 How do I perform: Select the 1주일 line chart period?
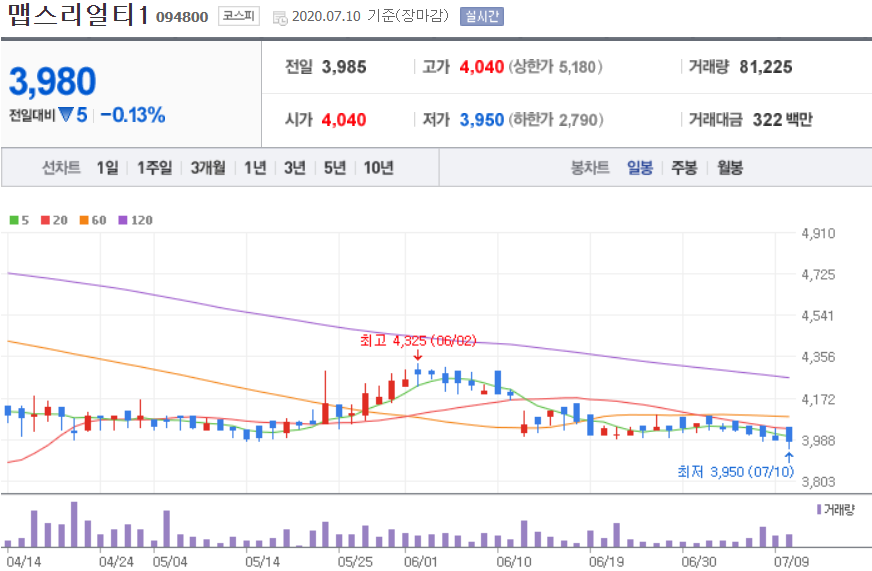pyautogui.click(x=155, y=167)
